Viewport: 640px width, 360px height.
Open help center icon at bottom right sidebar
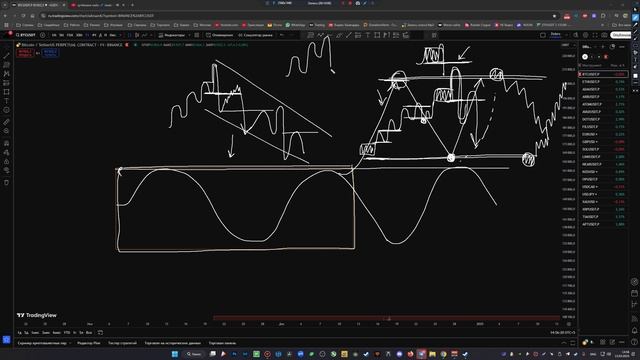point(634,342)
